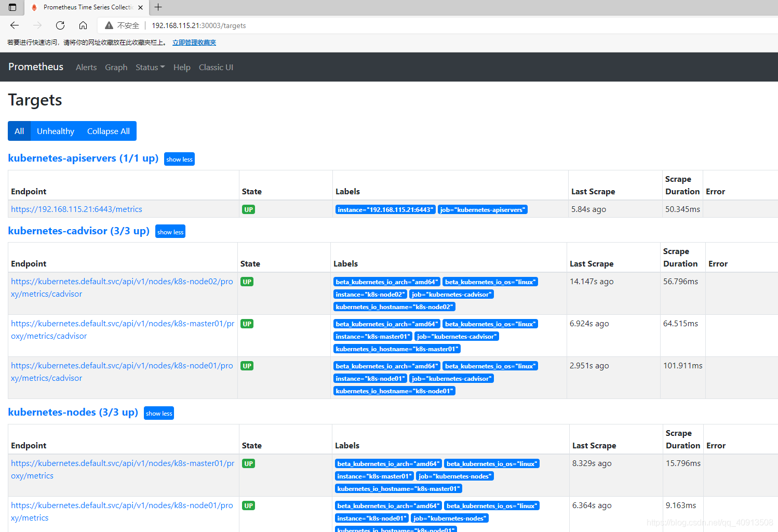778x532 pixels.
Task: Click the instance="k8s-master01" cadvisor label badge
Action: [x=373, y=336]
